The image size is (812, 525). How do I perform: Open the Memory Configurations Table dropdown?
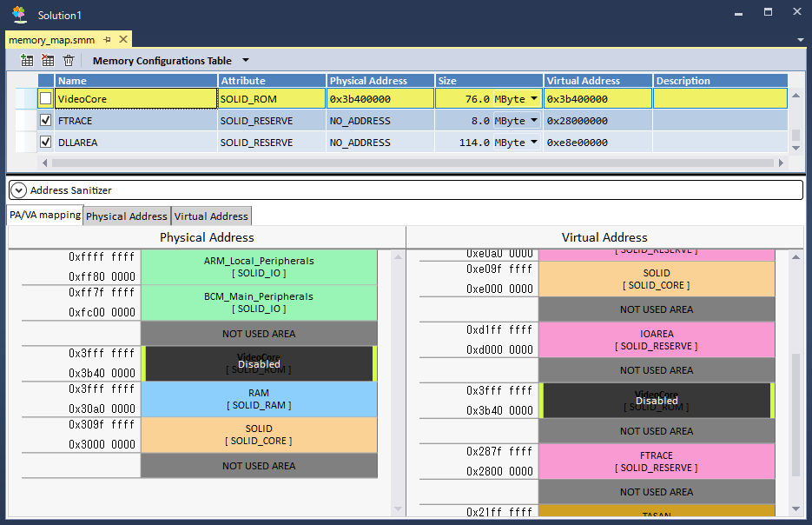(x=245, y=61)
